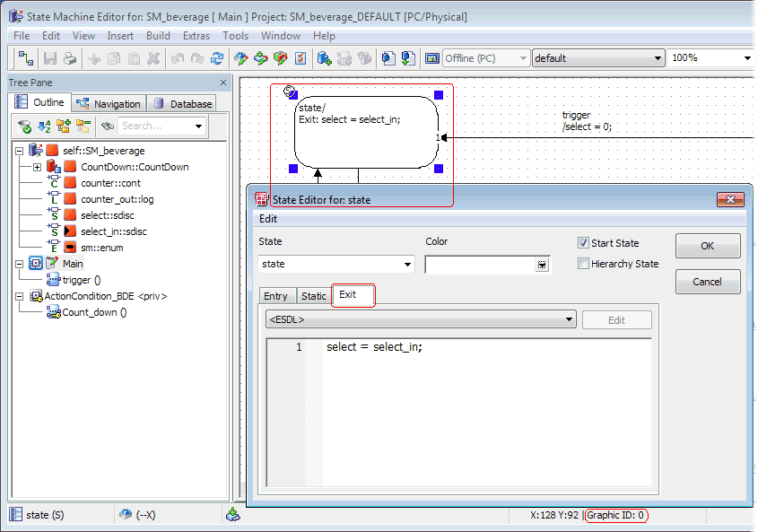Open the State name dropdown showing 'state'

click(407, 265)
